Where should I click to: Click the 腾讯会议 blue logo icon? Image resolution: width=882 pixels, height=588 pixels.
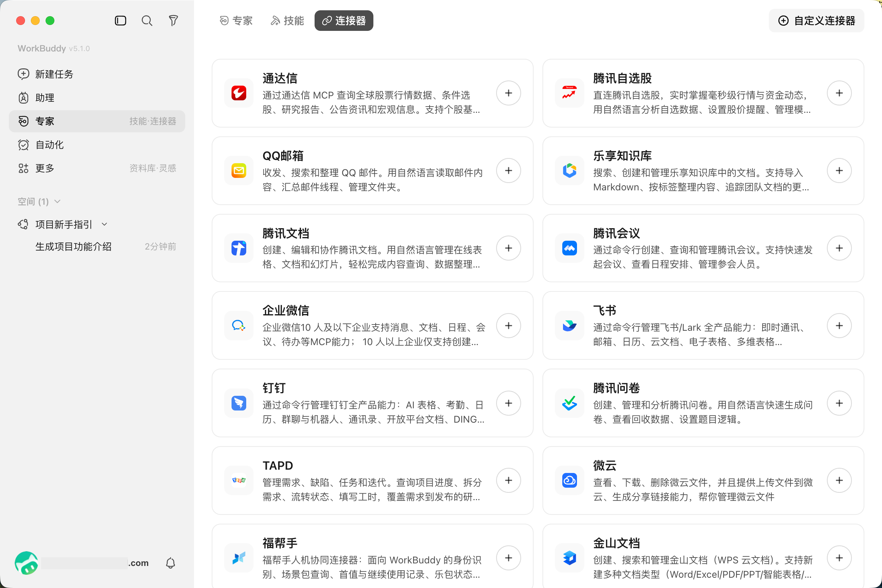570,248
